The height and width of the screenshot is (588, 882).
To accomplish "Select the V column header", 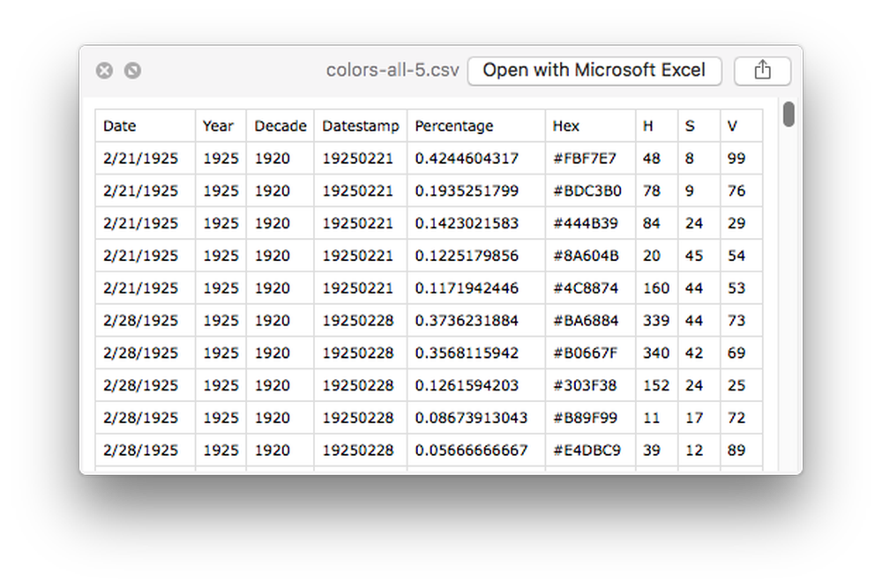I will (742, 126).
